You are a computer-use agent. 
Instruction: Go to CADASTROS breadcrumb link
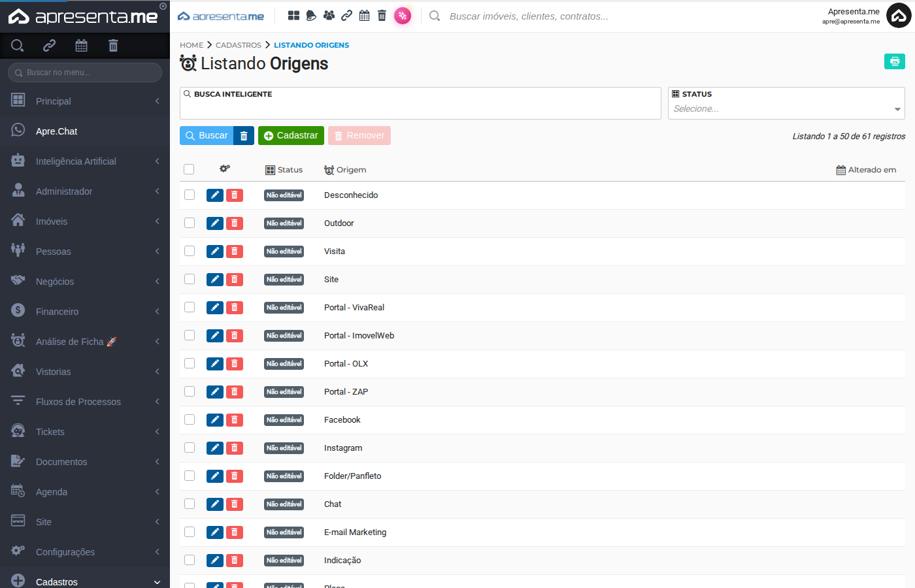239,45
